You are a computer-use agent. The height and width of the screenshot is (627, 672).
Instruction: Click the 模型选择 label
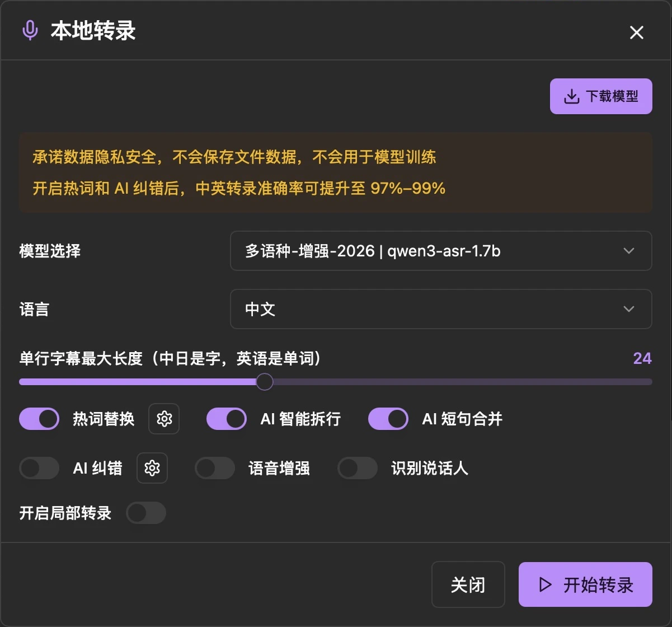pos(50,251)
